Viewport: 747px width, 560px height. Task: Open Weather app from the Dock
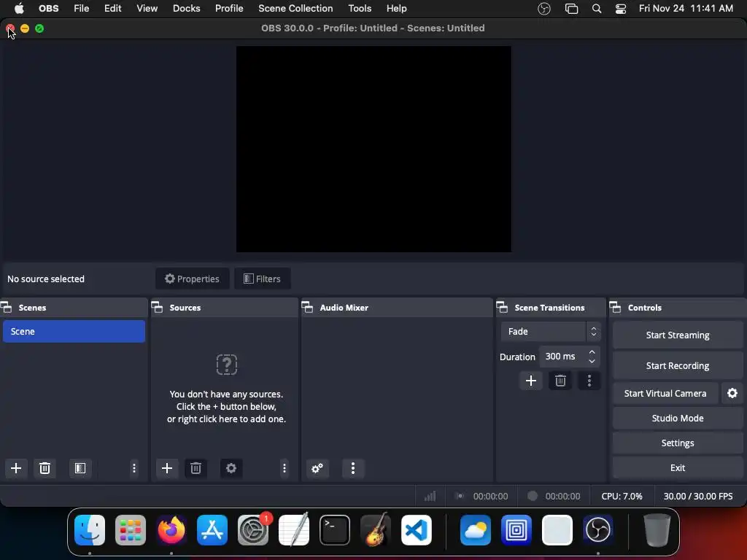[x=476, y=529]
